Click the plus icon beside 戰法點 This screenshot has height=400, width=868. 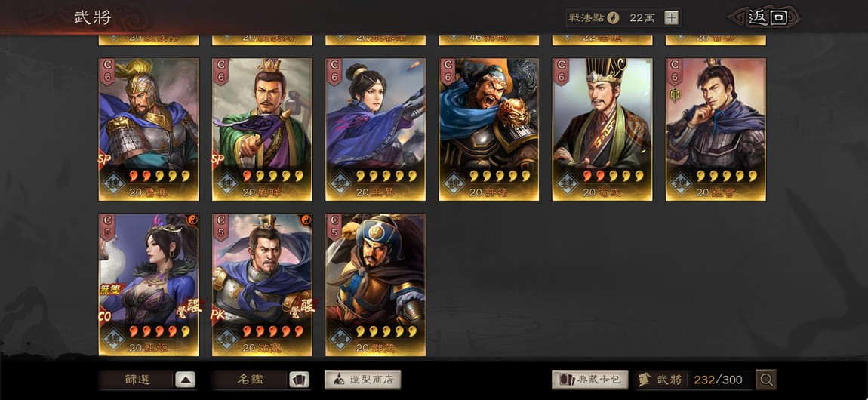pos(671,17)
